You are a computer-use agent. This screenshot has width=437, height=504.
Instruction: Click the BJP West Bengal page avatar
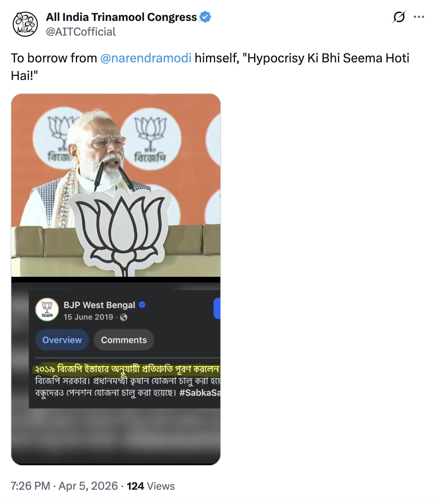47,310
